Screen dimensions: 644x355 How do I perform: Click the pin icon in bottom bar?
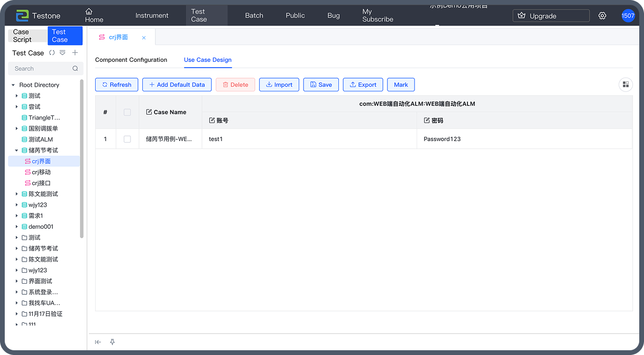pos(112,342)
